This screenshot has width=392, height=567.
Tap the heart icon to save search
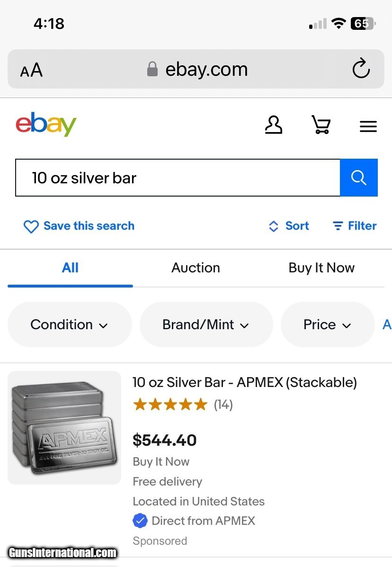[31, 226]
